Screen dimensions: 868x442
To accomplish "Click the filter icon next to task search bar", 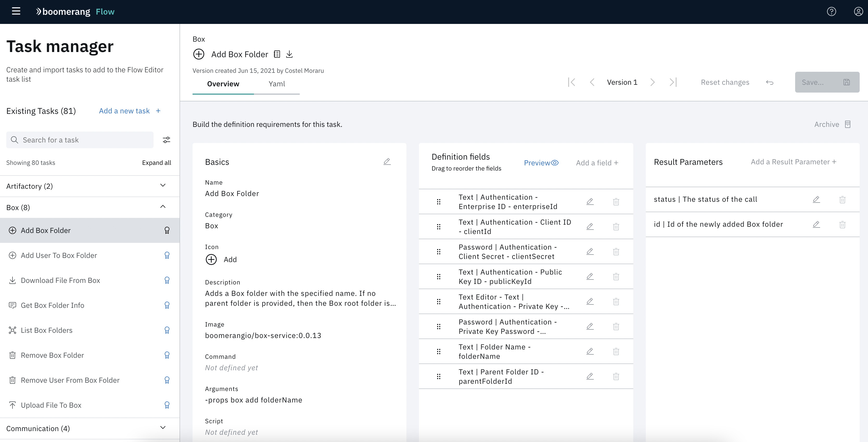I will click(168, 140).
